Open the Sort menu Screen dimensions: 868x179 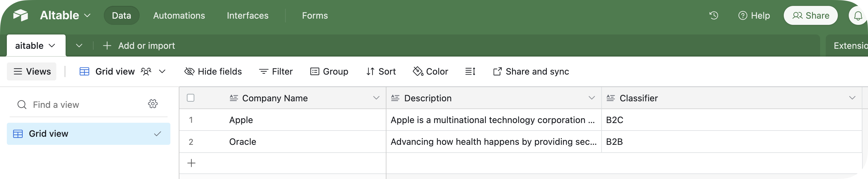pyautogui.click(x=381, y=71)
